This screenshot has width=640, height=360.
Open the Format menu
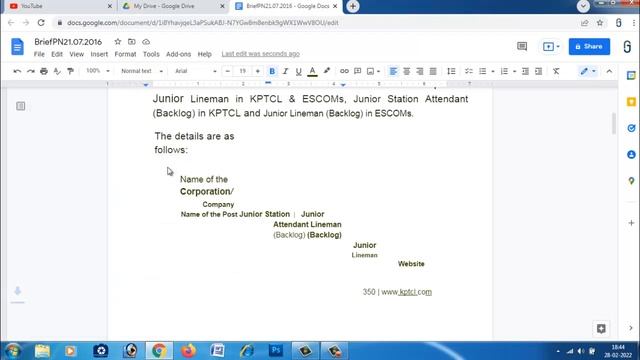coord(125,54)
